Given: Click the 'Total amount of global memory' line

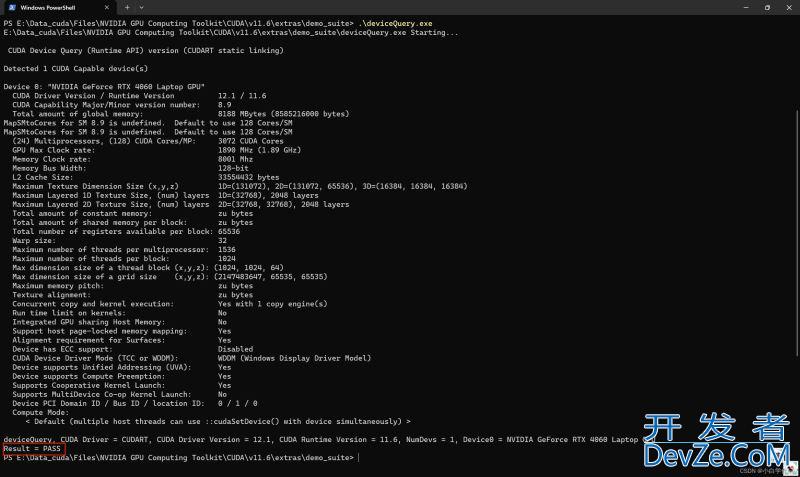Looking at the screenshot, I should [181, 114].
